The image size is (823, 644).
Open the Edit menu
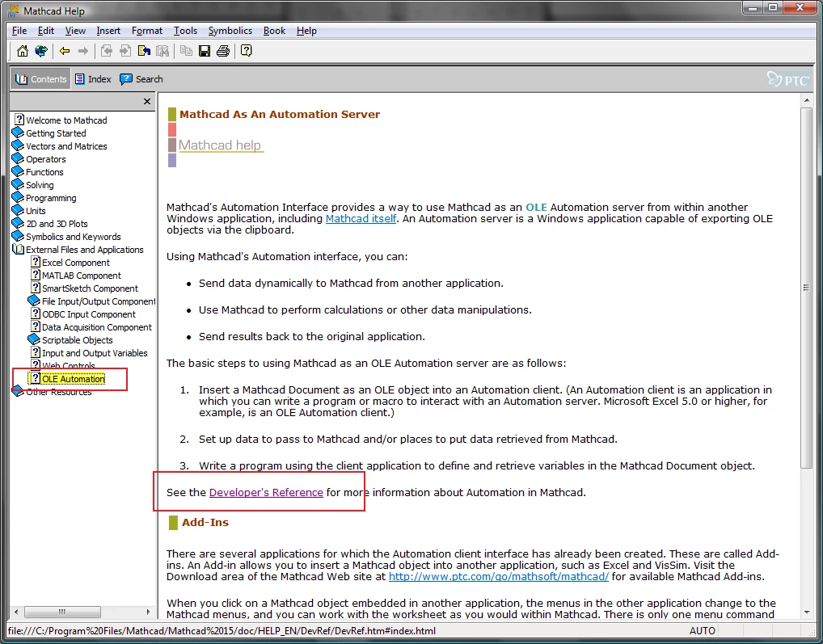[x=45, y=31]
